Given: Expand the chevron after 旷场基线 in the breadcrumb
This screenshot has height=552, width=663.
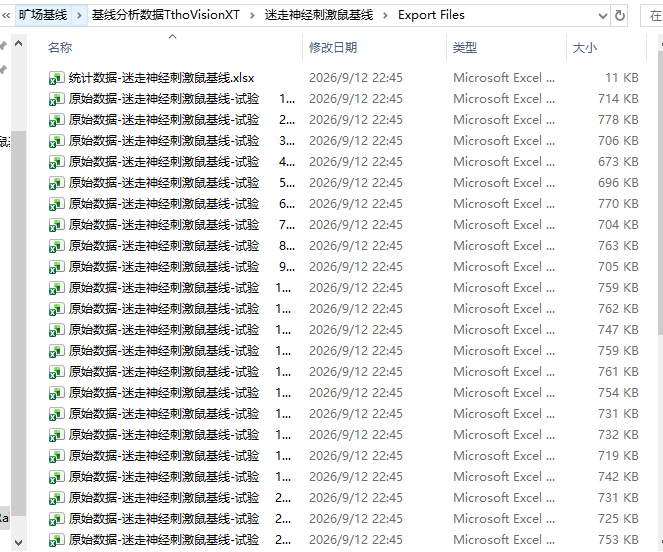Looking at the screenshot, I should click(79, 16).
